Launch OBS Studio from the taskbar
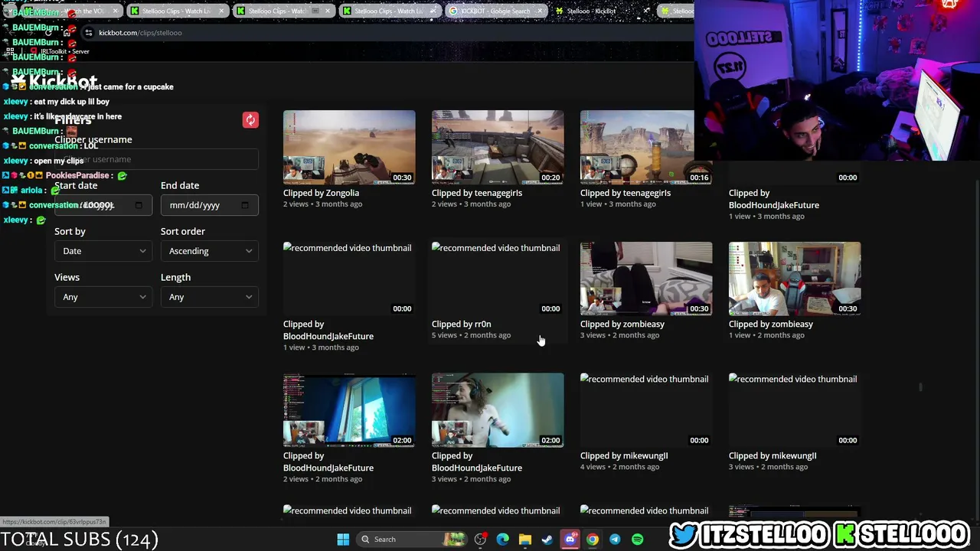This screenshot has height=551, width=980. [480, 540]
